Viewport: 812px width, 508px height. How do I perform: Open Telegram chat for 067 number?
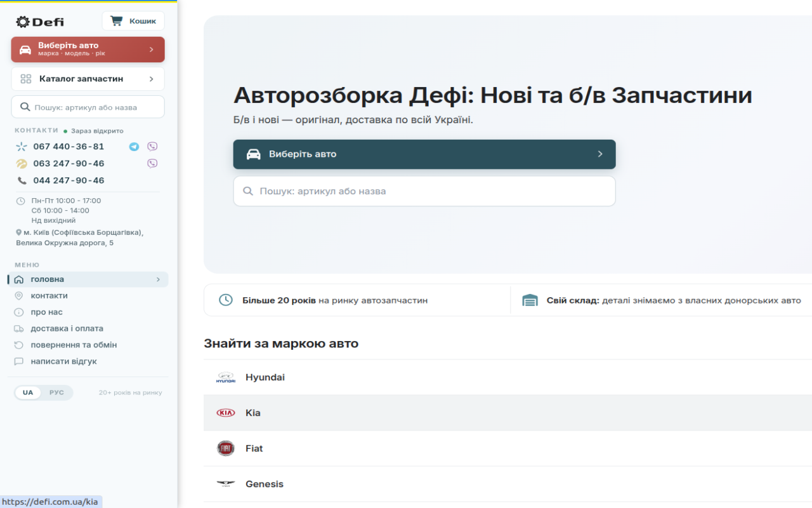coord(134,147)
